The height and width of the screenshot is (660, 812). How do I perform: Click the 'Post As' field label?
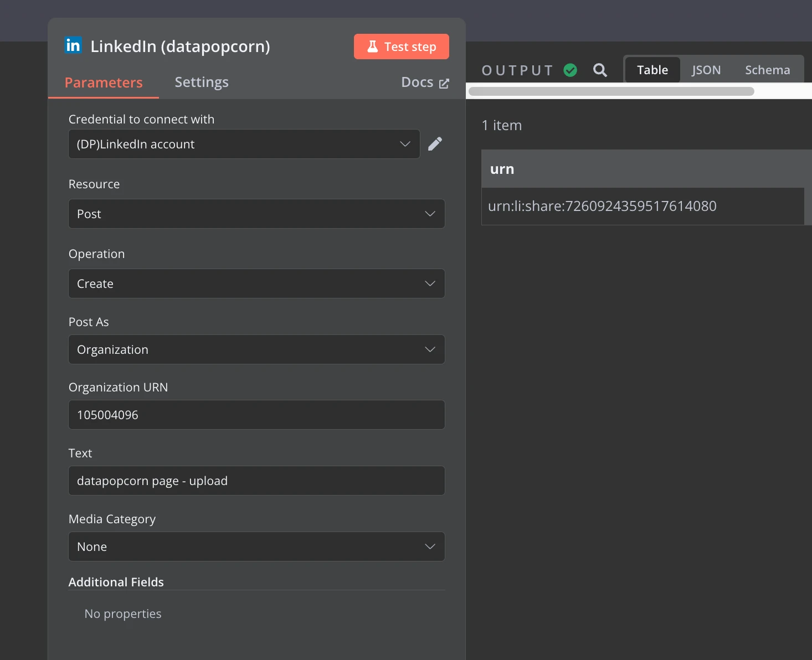click(89, 322)
